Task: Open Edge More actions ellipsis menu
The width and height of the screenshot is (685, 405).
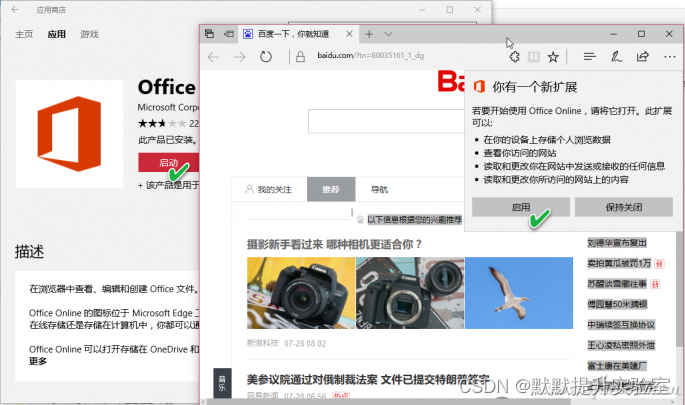Action: (670, 57)
